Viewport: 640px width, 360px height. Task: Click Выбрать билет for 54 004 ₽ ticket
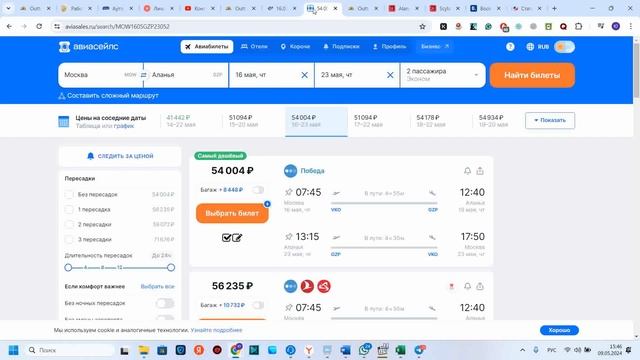point(232,213)
